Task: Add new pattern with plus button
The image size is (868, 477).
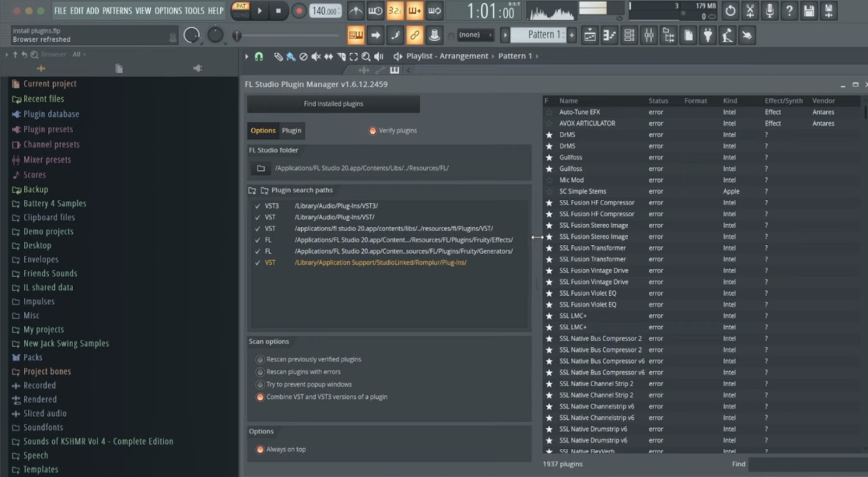Action: (x=571, y=35)
